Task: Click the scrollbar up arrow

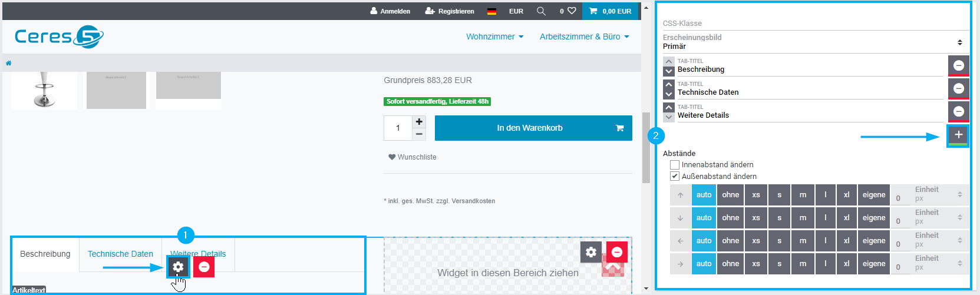Action: 646,8
